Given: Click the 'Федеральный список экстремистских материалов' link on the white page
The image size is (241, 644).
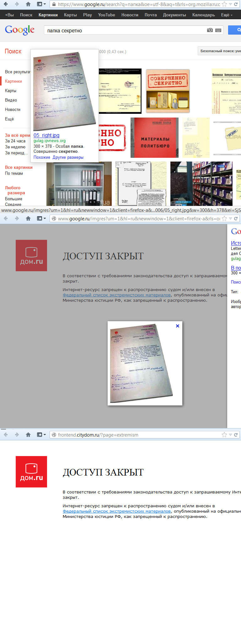Looking at the screenshot, I should point(117,511).
